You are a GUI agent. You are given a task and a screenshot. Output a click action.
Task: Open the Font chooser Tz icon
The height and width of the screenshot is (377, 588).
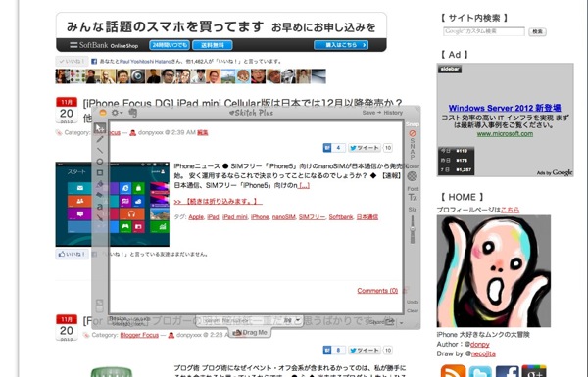[413, 197]
